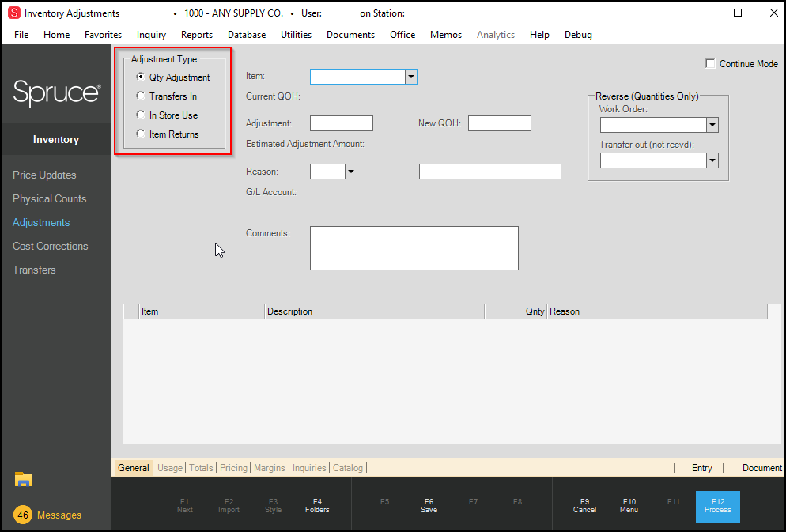Click the Qnty column header

(516, 311)
